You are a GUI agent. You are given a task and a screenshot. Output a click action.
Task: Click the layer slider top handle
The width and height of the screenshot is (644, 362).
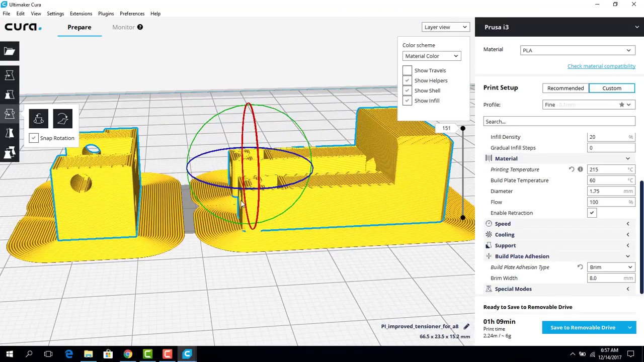[x=463, y=128]
